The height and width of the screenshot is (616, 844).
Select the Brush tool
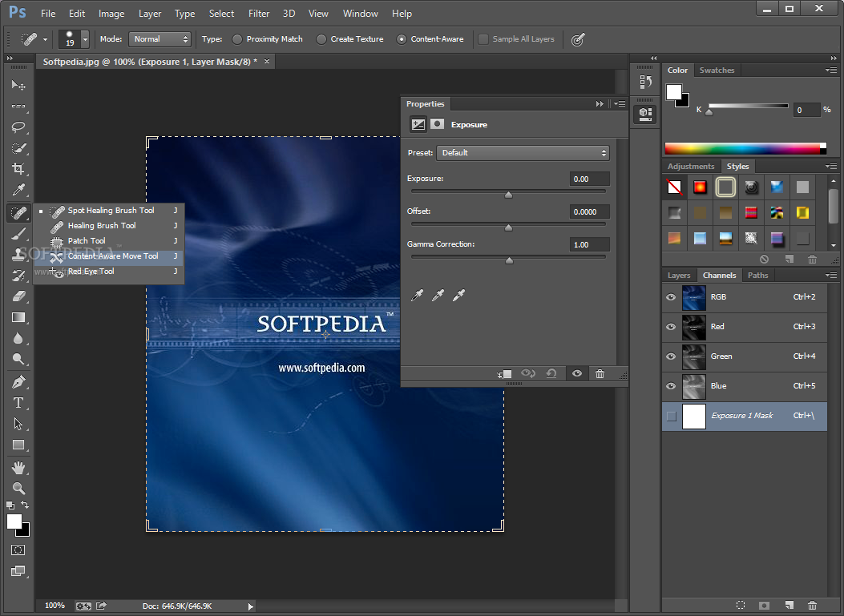18,234
